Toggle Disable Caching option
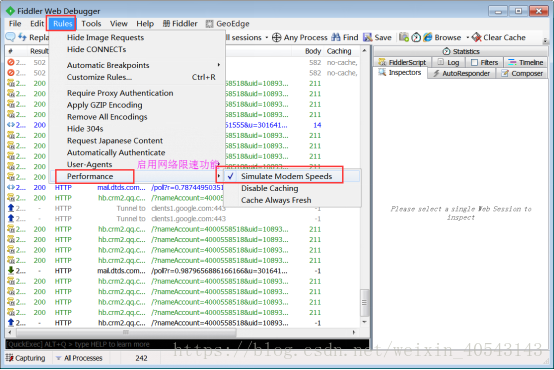554x370 pixels. [x=270, y=188]
